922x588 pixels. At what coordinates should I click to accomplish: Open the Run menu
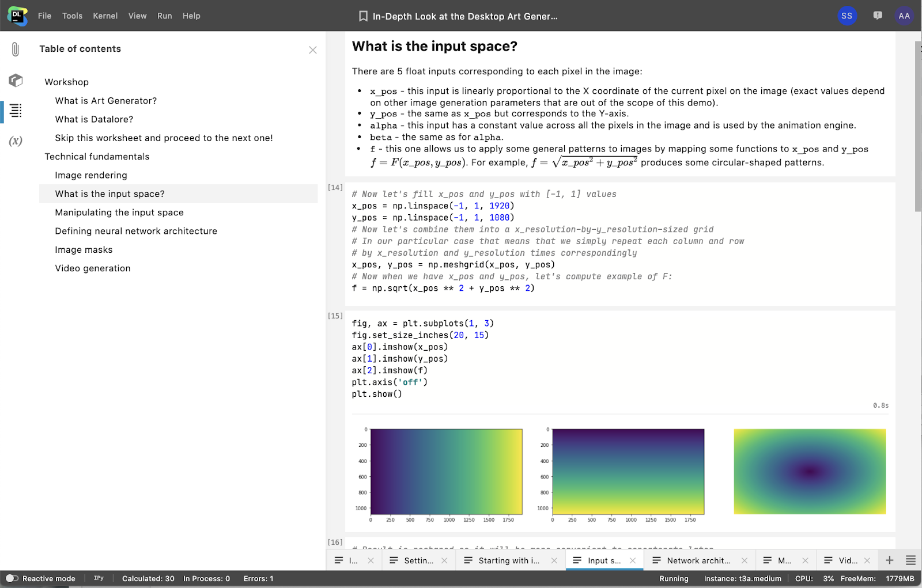(164, 16)
